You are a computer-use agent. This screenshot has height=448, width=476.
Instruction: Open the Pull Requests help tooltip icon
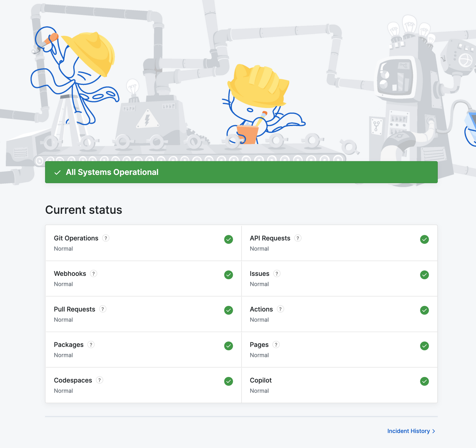tap(103, 309)
